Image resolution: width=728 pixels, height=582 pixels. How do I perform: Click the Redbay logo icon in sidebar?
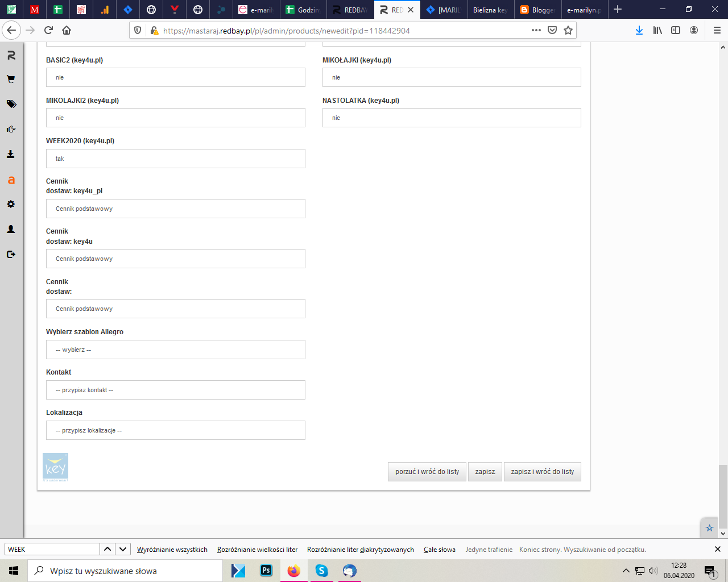click(11, 55)
